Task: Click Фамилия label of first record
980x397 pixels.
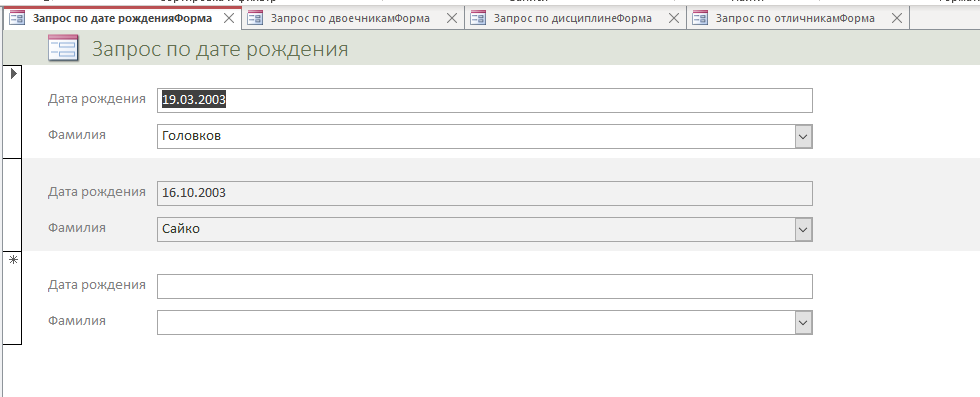Action: tap(77, 134)
